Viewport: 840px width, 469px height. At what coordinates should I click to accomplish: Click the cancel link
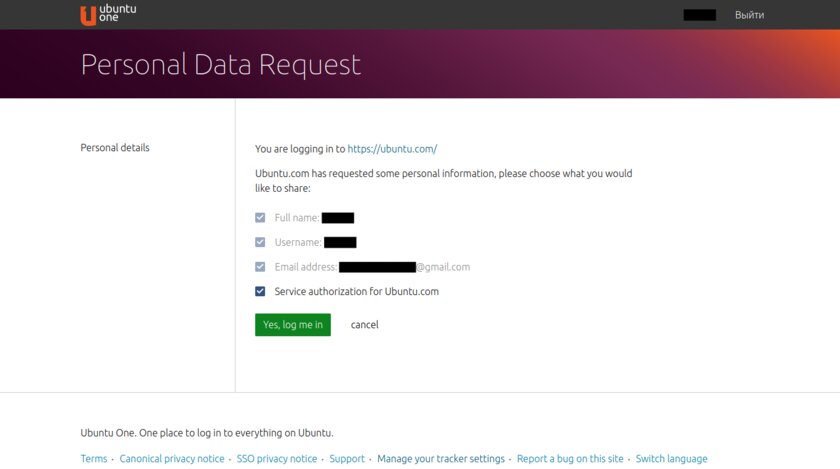364,325
